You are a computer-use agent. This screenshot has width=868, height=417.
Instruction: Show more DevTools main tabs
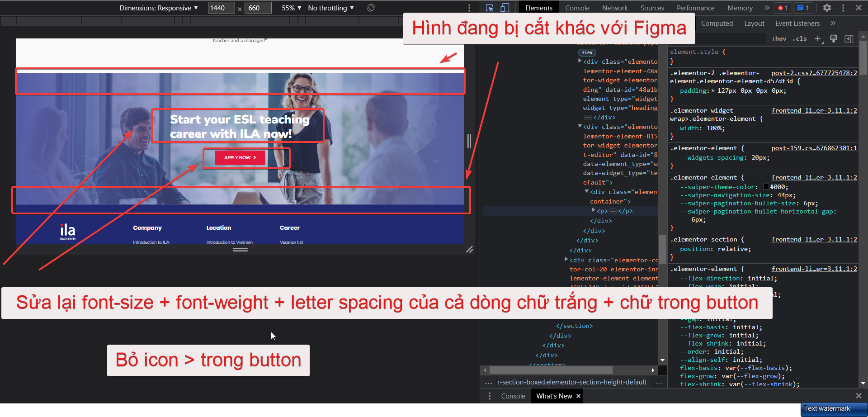click(767, 8)
